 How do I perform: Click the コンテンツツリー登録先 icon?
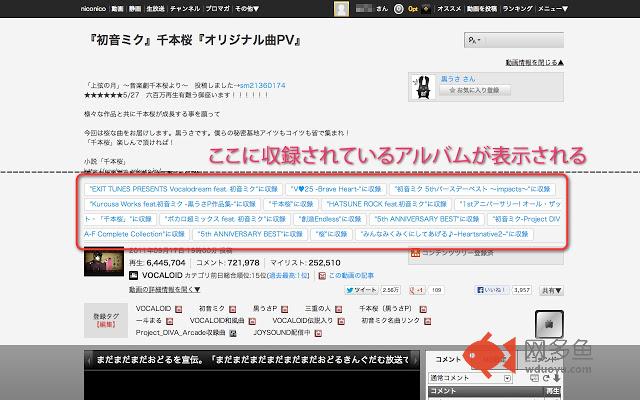[x=416, y=253]
